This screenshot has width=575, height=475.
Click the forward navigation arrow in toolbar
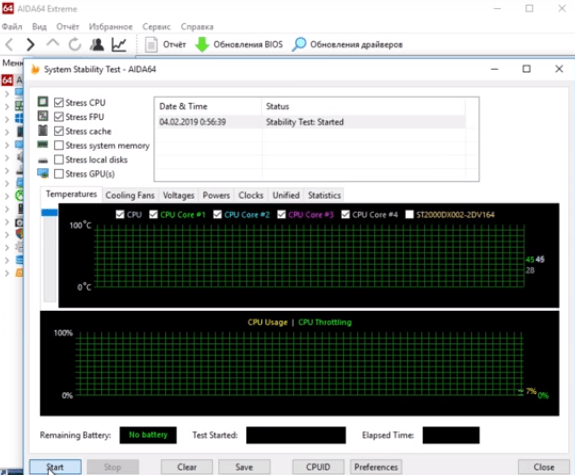click(30, 45)
